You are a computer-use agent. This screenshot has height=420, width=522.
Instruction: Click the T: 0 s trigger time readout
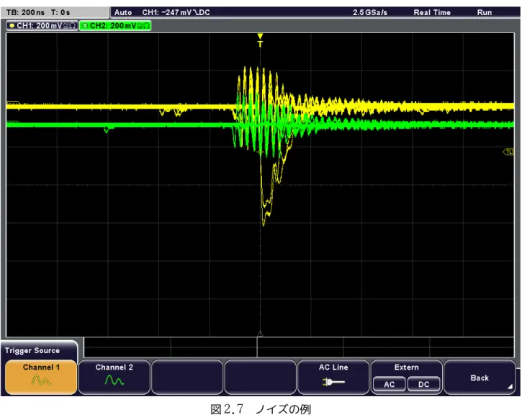click(x=60, y=13)
